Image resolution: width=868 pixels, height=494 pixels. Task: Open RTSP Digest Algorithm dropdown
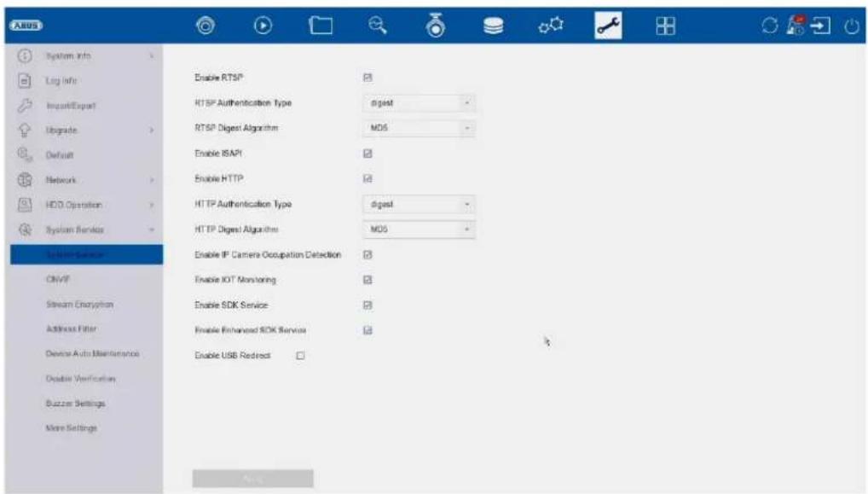tap(419, 128)
